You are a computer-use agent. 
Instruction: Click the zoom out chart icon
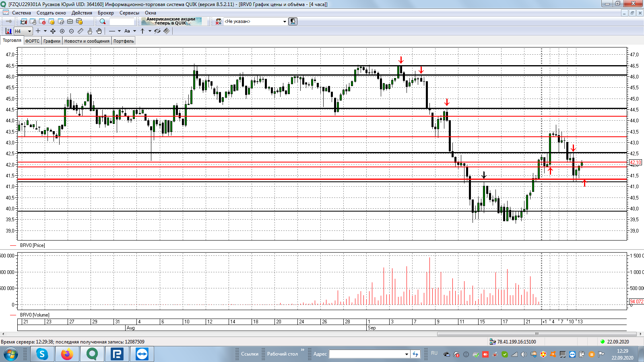(71, 31)
